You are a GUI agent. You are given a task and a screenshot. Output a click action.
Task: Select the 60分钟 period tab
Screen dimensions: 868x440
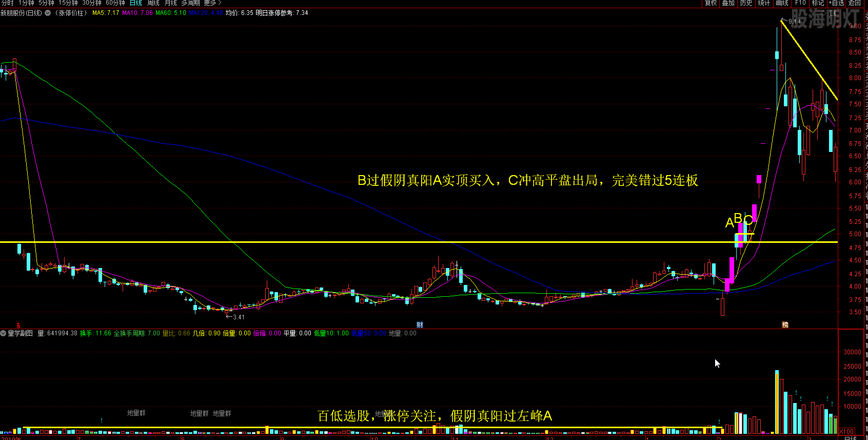(115, 3)
